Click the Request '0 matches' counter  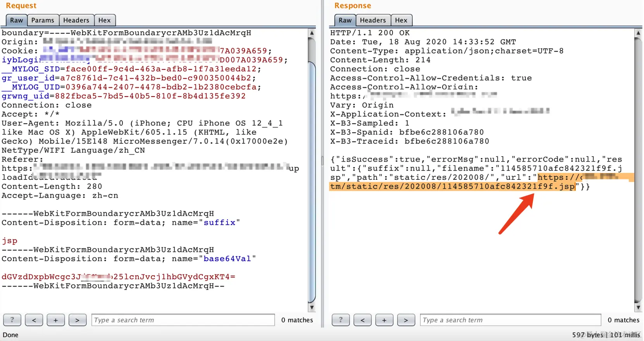(297, 320)
